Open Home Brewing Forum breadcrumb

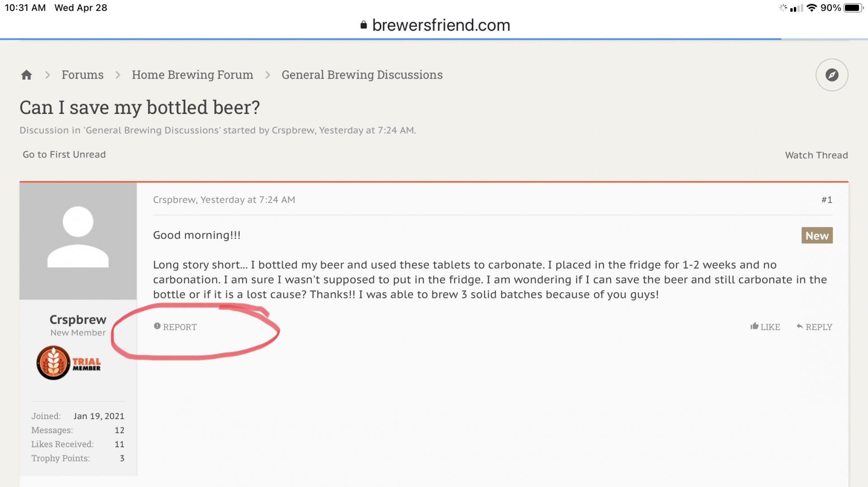click(x=192, y=75)
